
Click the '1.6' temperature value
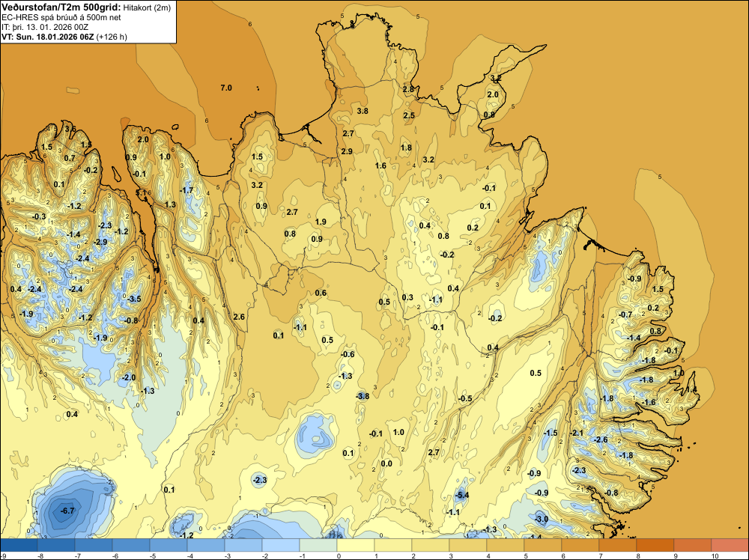[x=380, y=165]
